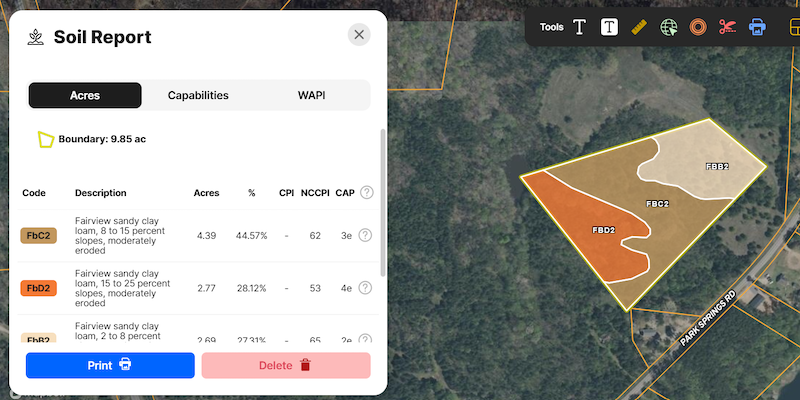This screenshot has height=400, width=800.
Task: Select the plain text label tool
Action: [x=579, y=27]
